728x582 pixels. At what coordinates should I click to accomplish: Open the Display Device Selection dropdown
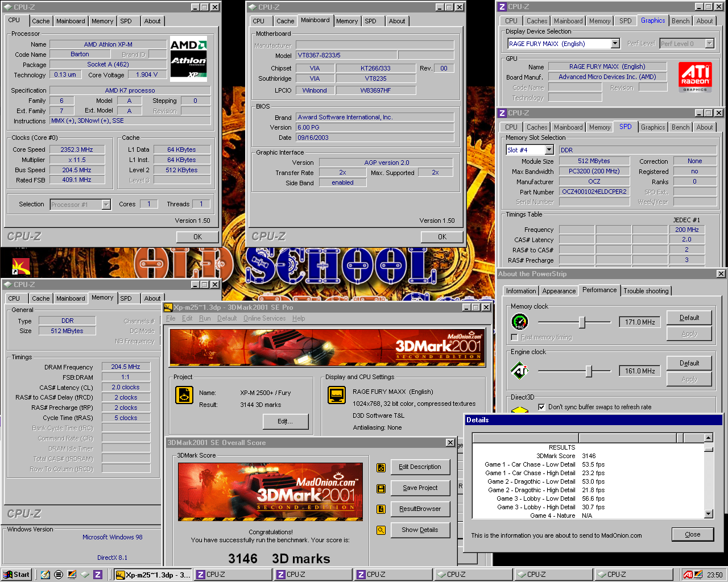pyautogui.click(x=615, y=44)
